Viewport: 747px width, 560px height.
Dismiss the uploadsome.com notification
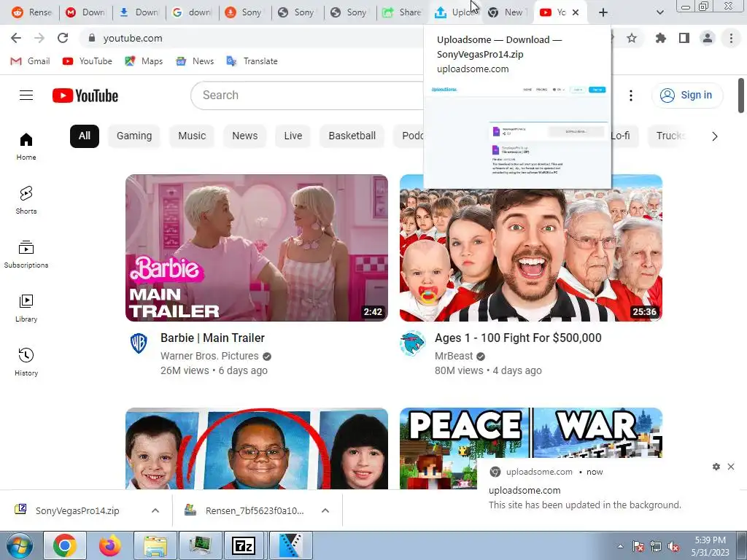(731, 467)
